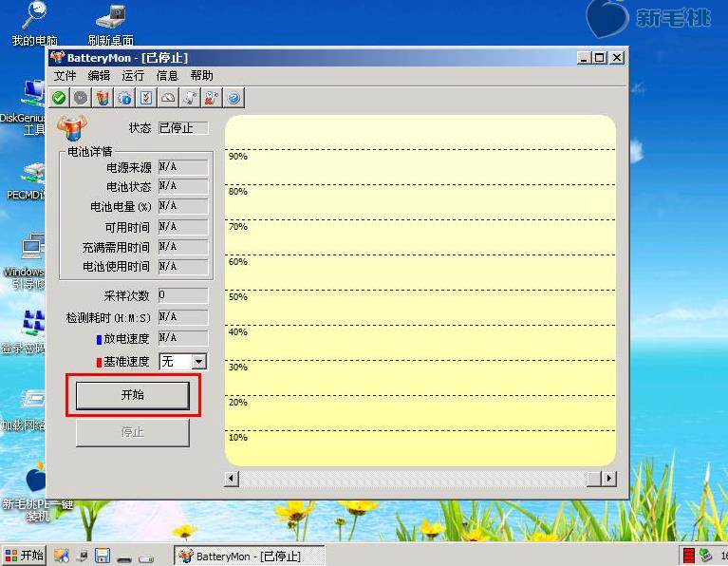The width and height of the screenshot is (728, 566).
Task: Click the 开始 button to start monitoring
Action: click(x=132, y=395)
